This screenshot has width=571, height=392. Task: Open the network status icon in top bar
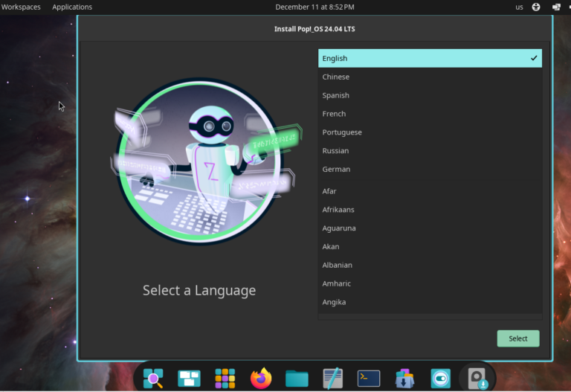click(556, 7)
